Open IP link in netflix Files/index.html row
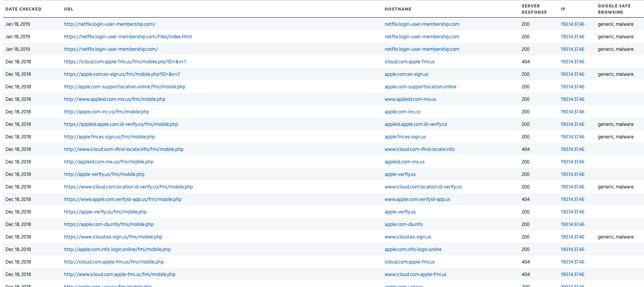 [x=573, y=37]
